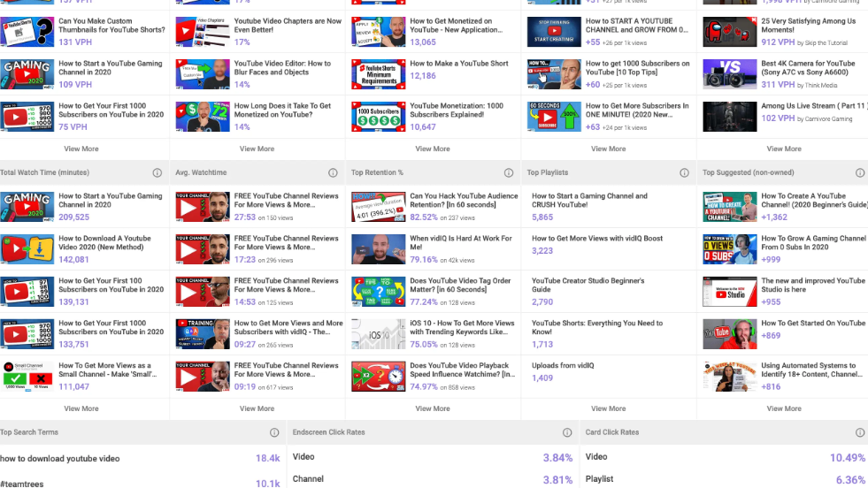
Task: Show info for Top Playlists panel
Action: (684, 173)
